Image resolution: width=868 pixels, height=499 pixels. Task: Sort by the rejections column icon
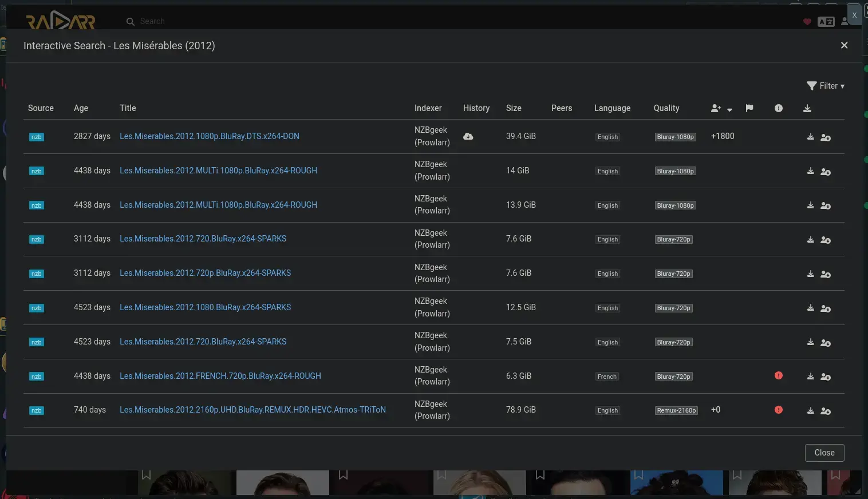pos(779,108)
